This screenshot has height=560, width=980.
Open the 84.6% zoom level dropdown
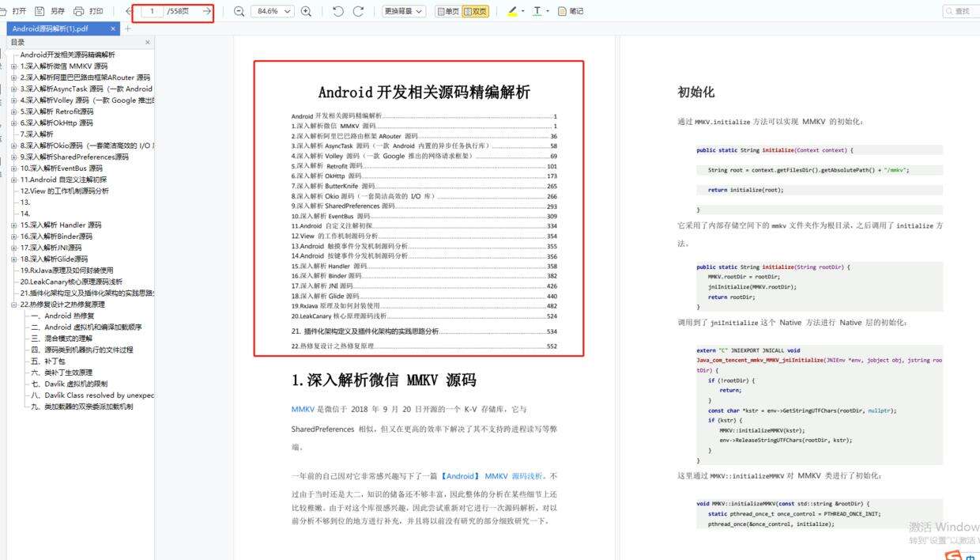coord(272,11)
